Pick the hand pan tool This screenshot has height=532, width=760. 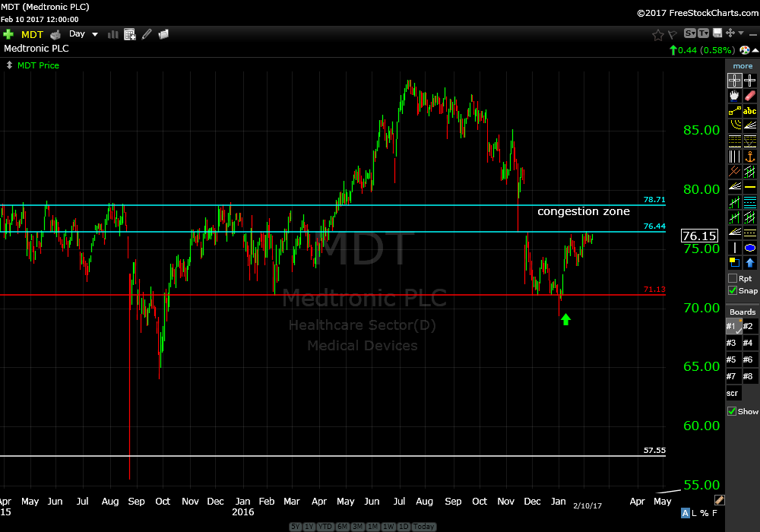[x=734, y=96]
